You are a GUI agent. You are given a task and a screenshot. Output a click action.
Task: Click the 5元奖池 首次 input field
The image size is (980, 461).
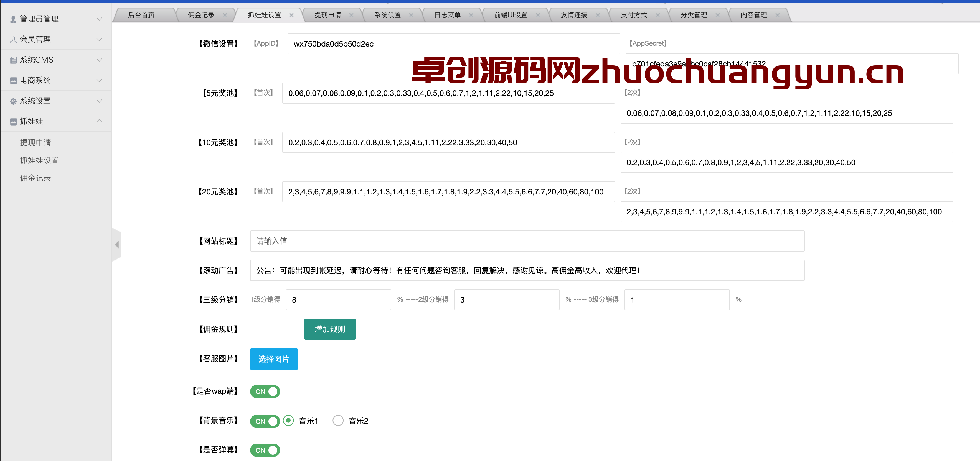click(x=448, y=93)
